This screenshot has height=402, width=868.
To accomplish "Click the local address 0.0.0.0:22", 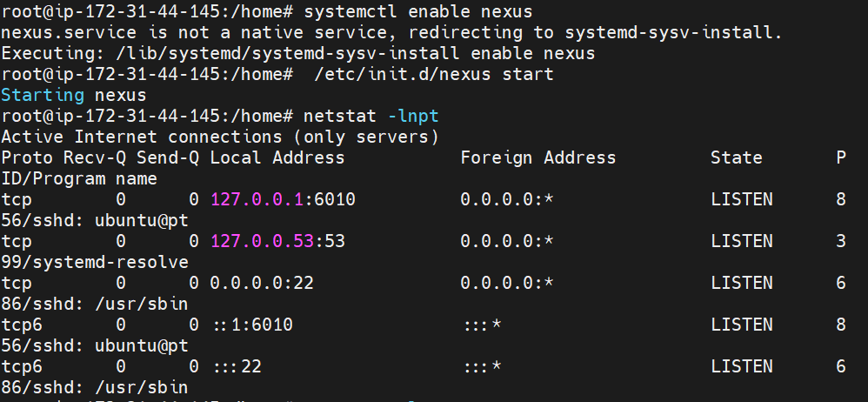I will pos(262,283).
